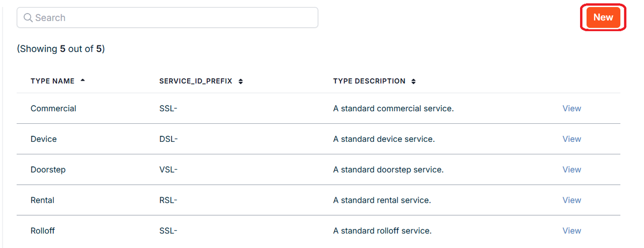Sort by the TYPE NAME column header

click(52, 81)
